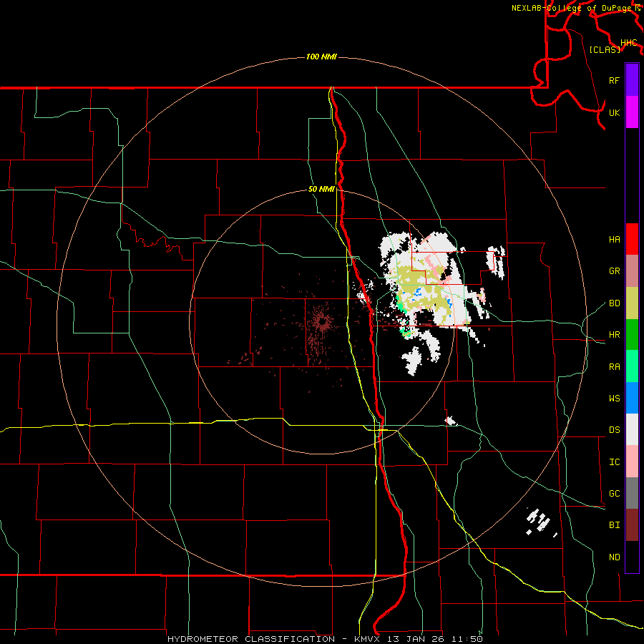Click the GC legend label
The image size is (644, 644).
coord(615,493)
